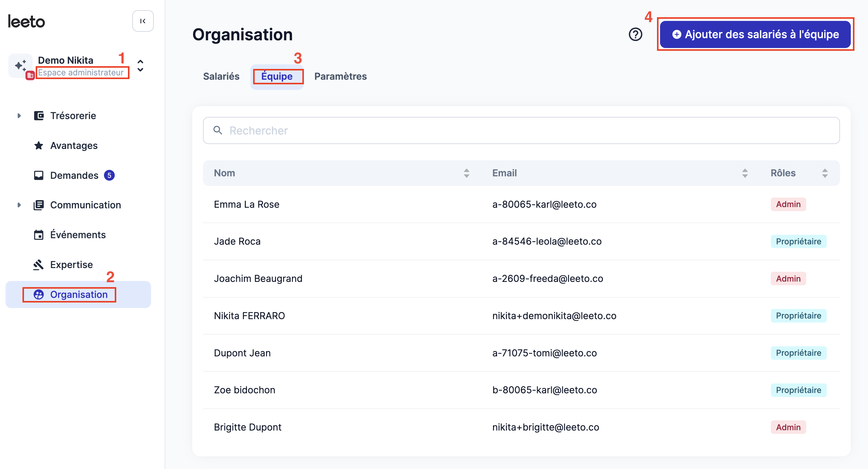Focus the Rechercher search field
Viewport: 868px width, 469px height.
[x=521, y=130]
